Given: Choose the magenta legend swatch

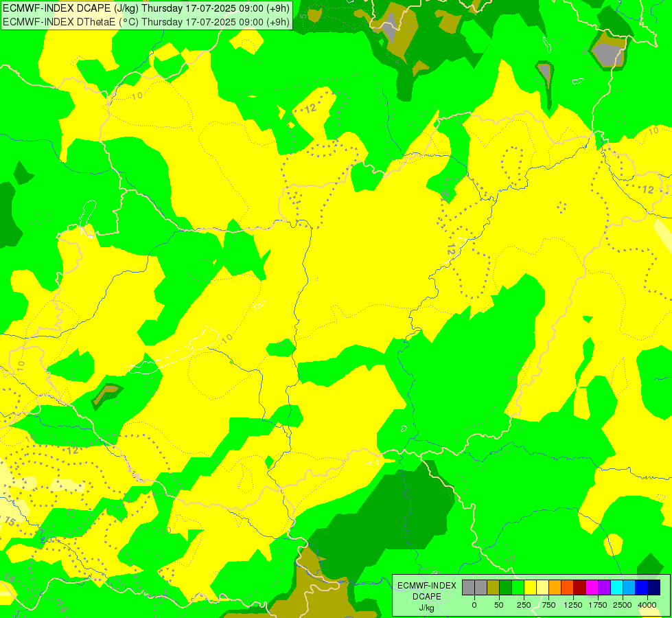Looking at the screenshot, I should tap(592, 588).
